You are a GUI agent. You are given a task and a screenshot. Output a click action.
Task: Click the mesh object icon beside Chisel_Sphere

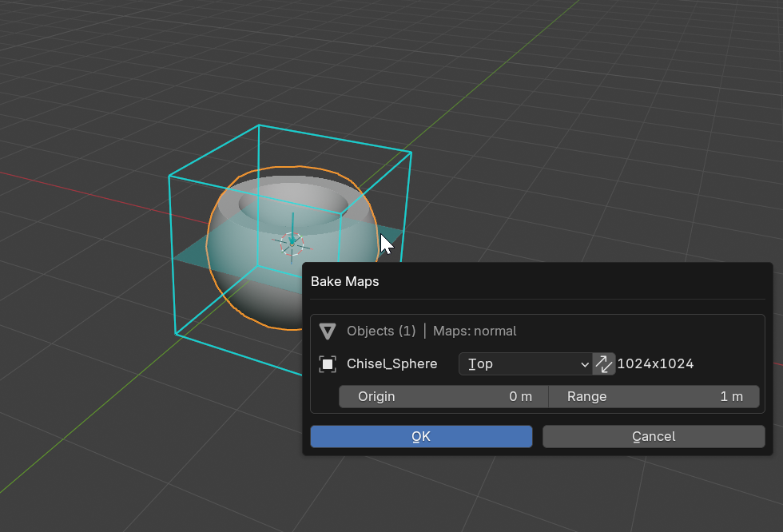coord(328,363)
